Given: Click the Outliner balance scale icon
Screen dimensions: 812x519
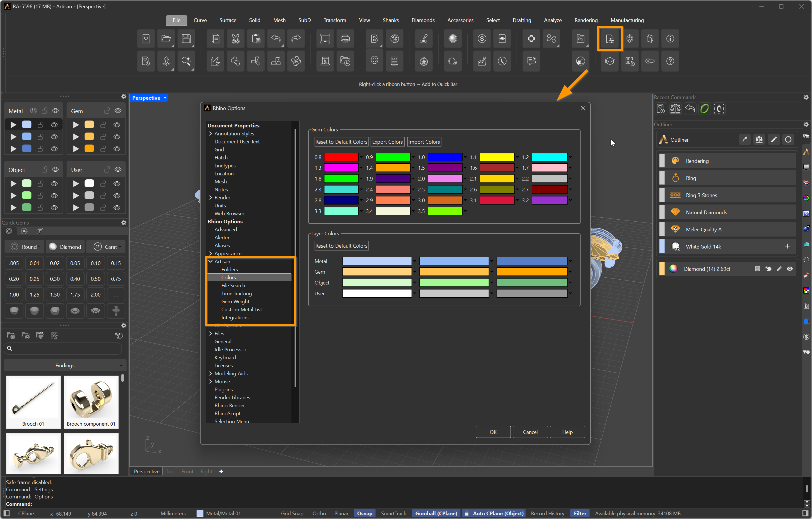Looking at the screenshot, I should coord(759,139).
